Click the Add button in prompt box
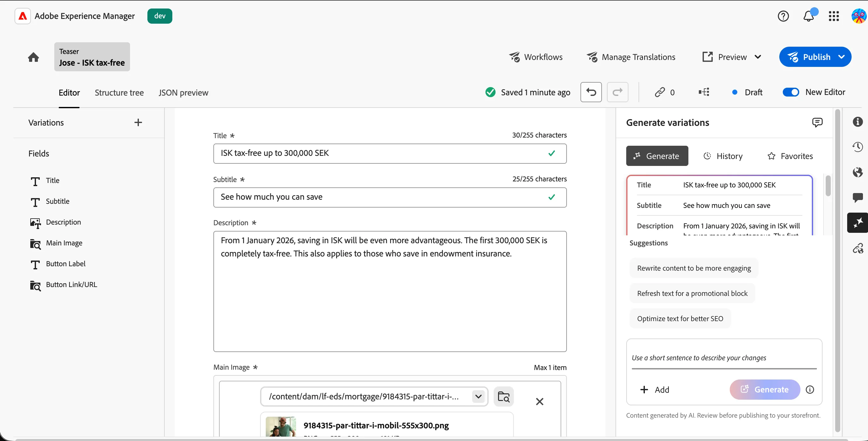This screenshot has height=441, width=868. pyautogui.click(x=654, y=390)
